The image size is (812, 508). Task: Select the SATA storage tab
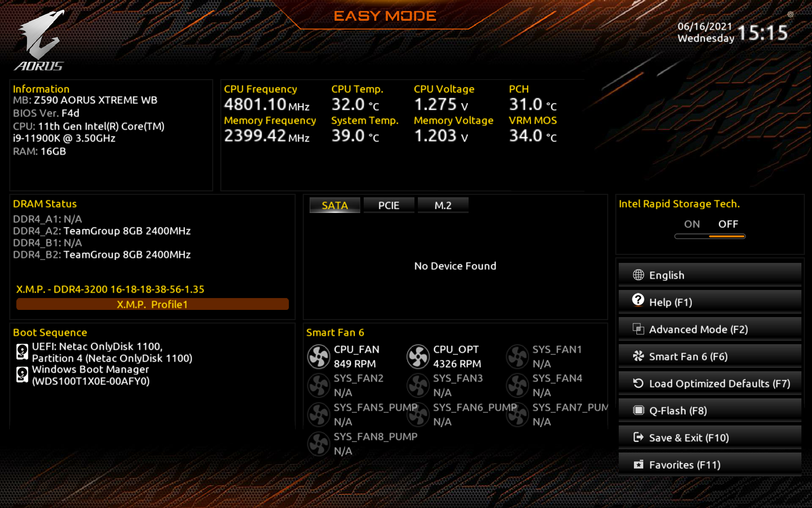335,205
